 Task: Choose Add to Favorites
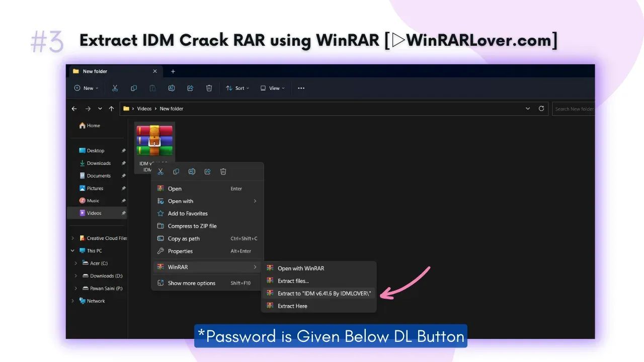207,214
